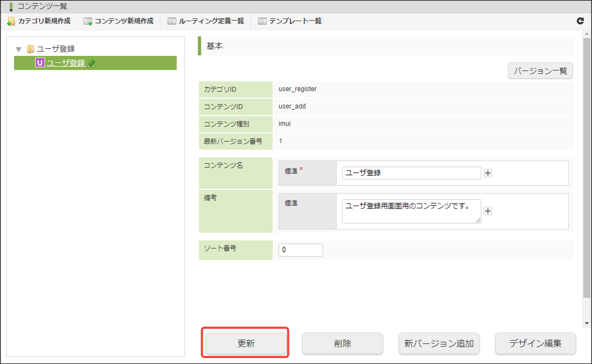Select the ユーザ登録 content link in tree
Screen dimensions: 592x364
coord(66,63)
